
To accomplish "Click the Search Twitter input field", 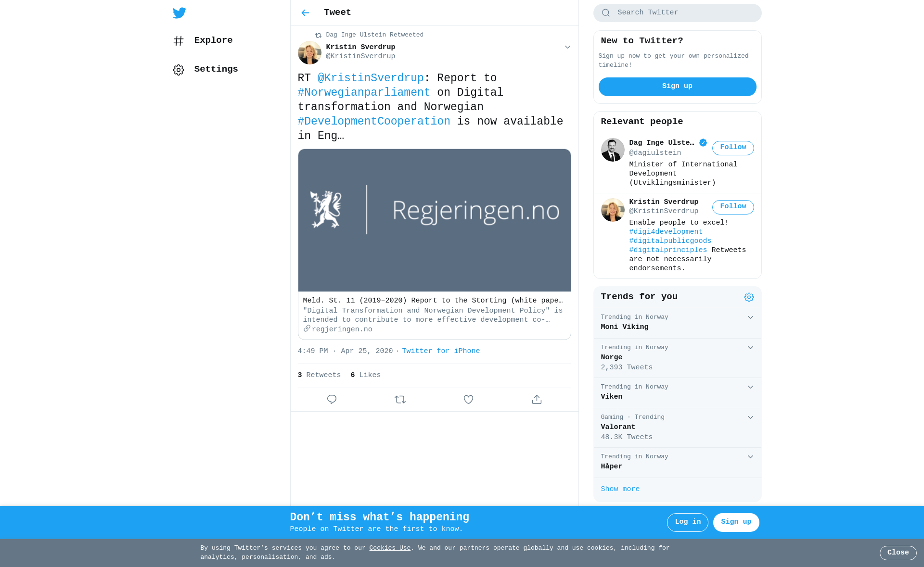I will pos(677,13).
